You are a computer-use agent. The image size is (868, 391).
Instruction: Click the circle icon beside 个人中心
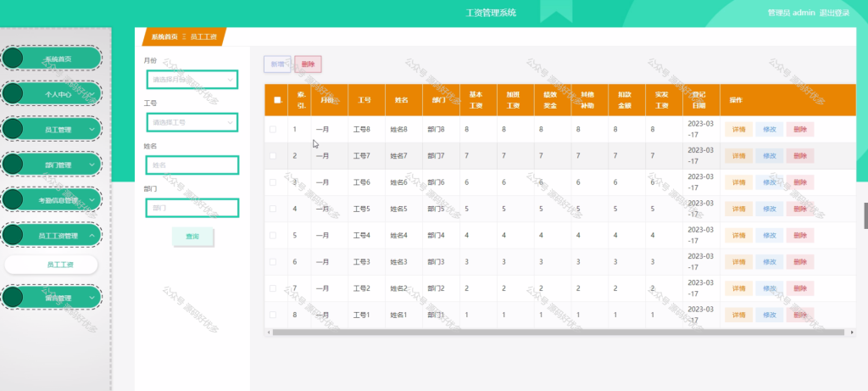coord(13,94)
